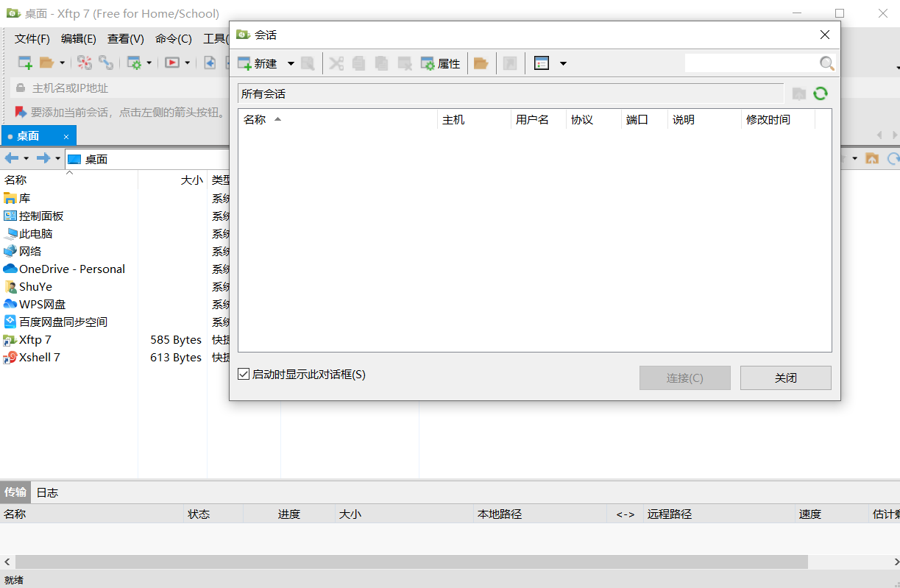This screenshot has width=900, height=588.
Task: Click the green refresh icon in sessions dialog
Action: coord(821,93)
